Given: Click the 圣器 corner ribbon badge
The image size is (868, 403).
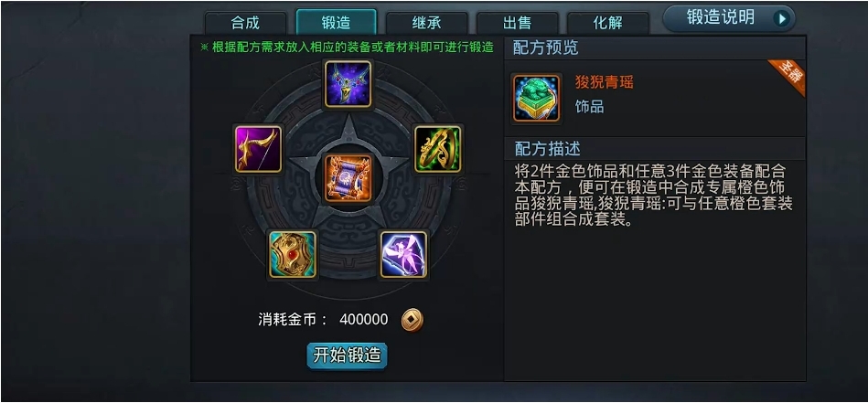Looking at the screenshot, I should 788,76.
